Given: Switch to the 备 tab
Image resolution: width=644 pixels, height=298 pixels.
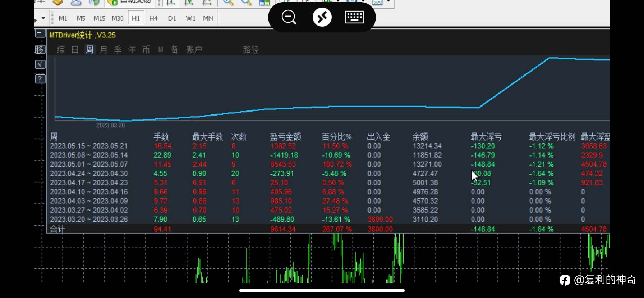Looking at the screenshot, I should (x=175, y=49).
